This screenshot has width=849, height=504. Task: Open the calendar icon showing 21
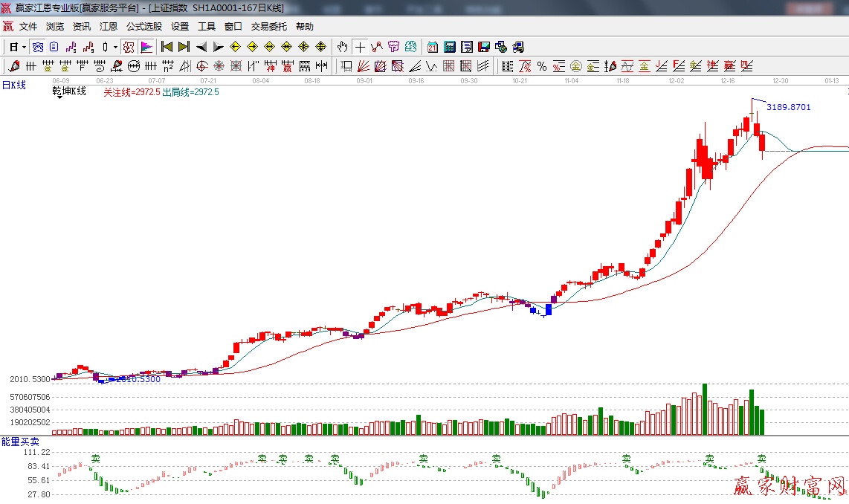pyautogui.click(x=432, y=47)
